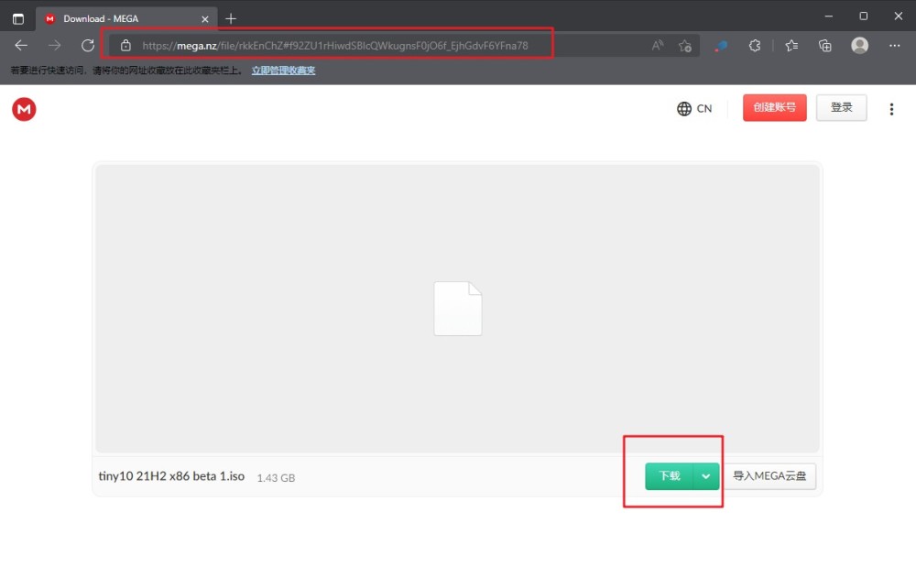Click the 立即管理收藏夹 link
Viewport: 916px width, 588px height.
283,71
